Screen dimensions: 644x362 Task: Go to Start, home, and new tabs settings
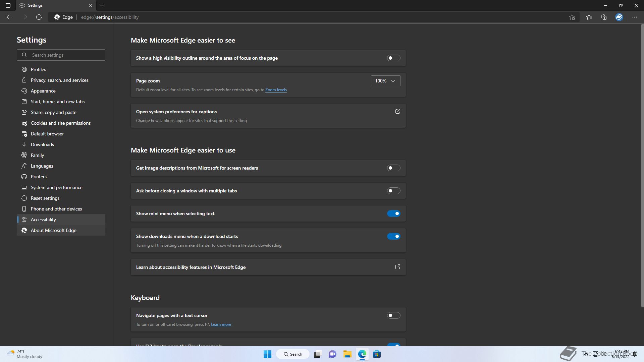tap(61, 102)
